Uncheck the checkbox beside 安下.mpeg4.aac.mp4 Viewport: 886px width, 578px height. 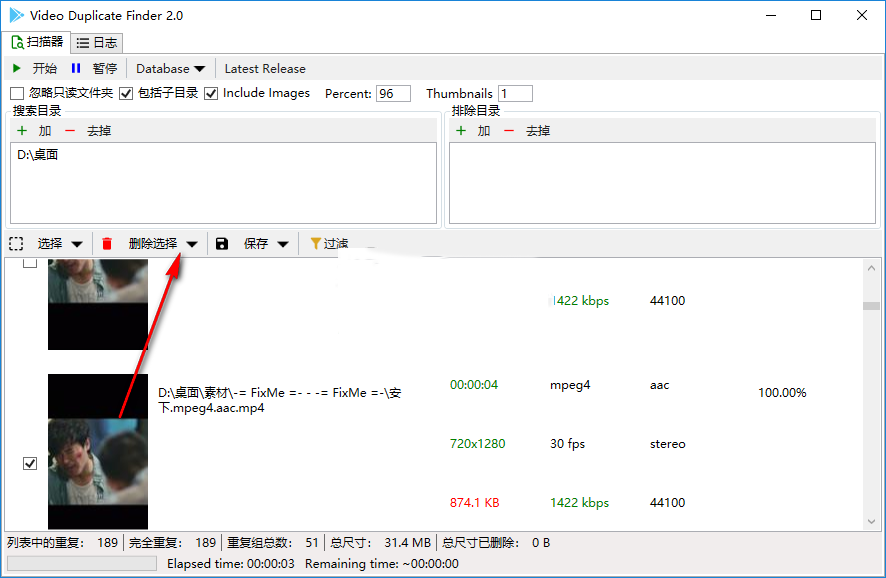[30, 463]
